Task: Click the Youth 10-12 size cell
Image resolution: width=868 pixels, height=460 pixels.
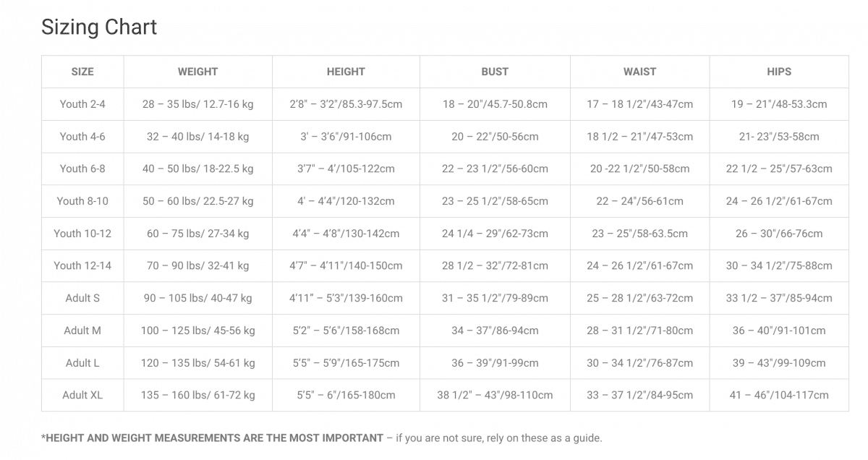Action: (82, 234)
